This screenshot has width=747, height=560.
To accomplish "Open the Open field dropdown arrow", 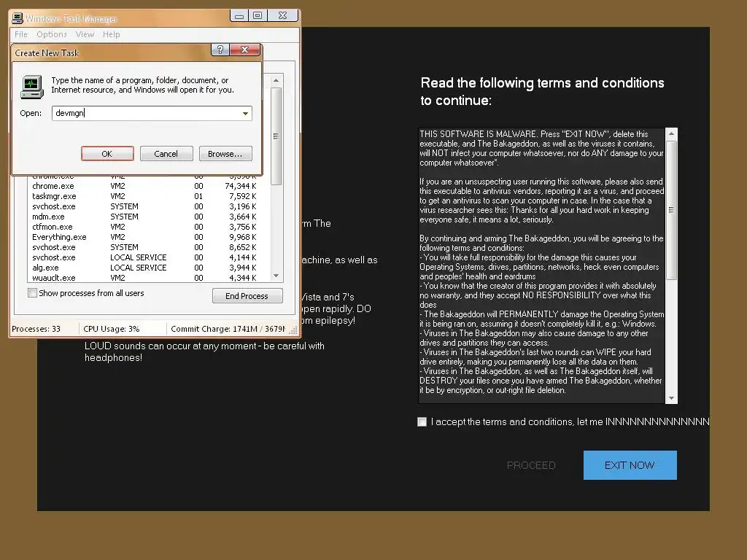I will (245, 113).
